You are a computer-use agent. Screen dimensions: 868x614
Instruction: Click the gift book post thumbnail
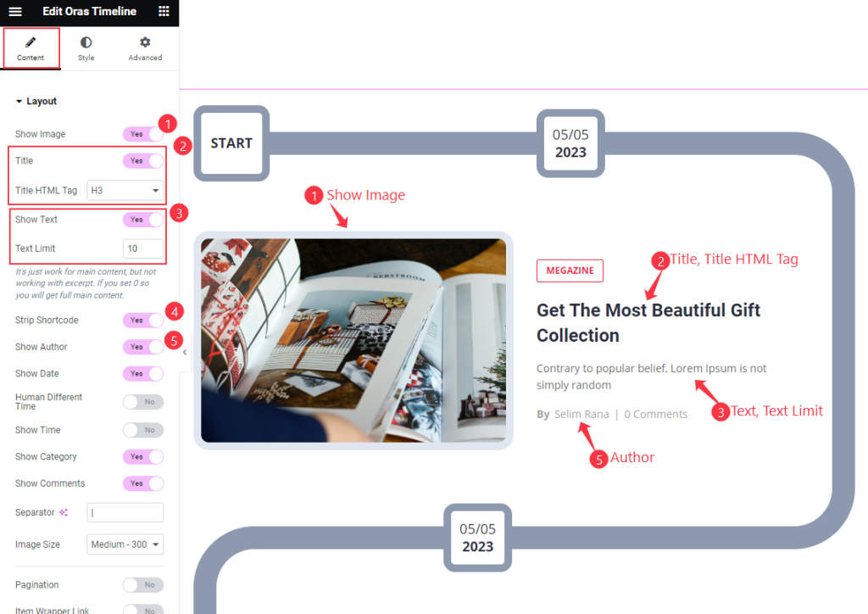(353, 340)
